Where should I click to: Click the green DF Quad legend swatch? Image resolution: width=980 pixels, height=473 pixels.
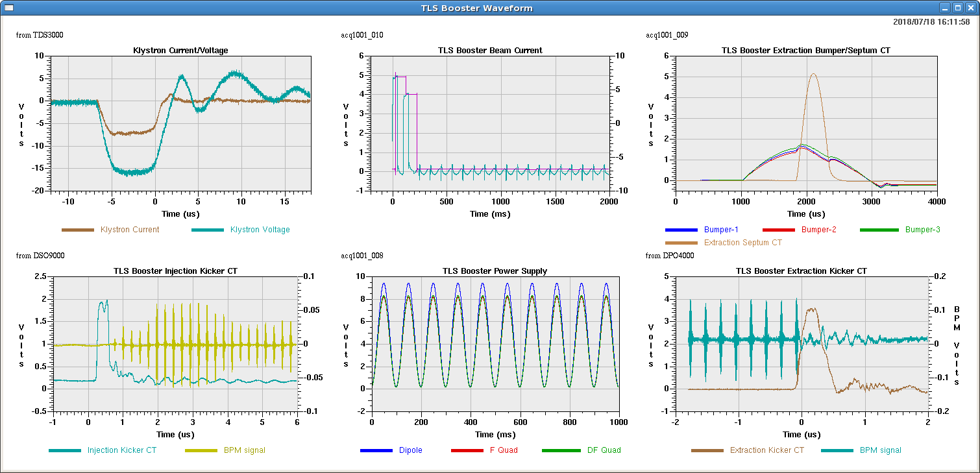click(x=558, y=450)
